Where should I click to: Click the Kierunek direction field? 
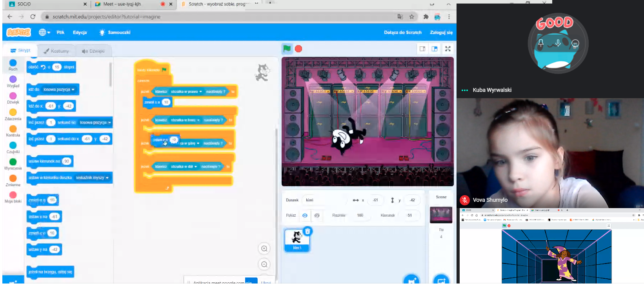pos(409,215)
